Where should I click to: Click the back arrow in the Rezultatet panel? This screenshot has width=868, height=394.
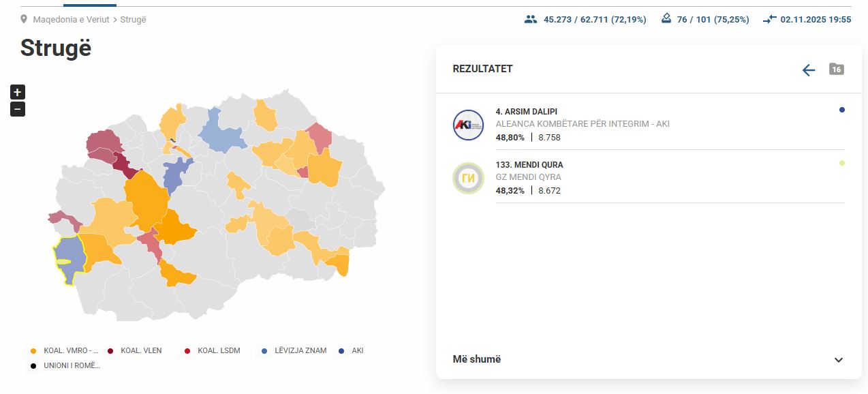tap(808, 70)
